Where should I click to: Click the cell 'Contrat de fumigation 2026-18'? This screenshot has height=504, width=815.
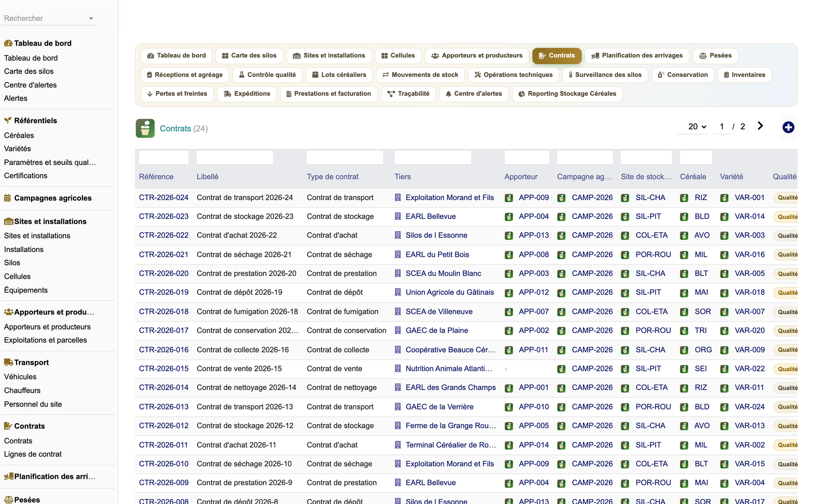pos(248,311)
